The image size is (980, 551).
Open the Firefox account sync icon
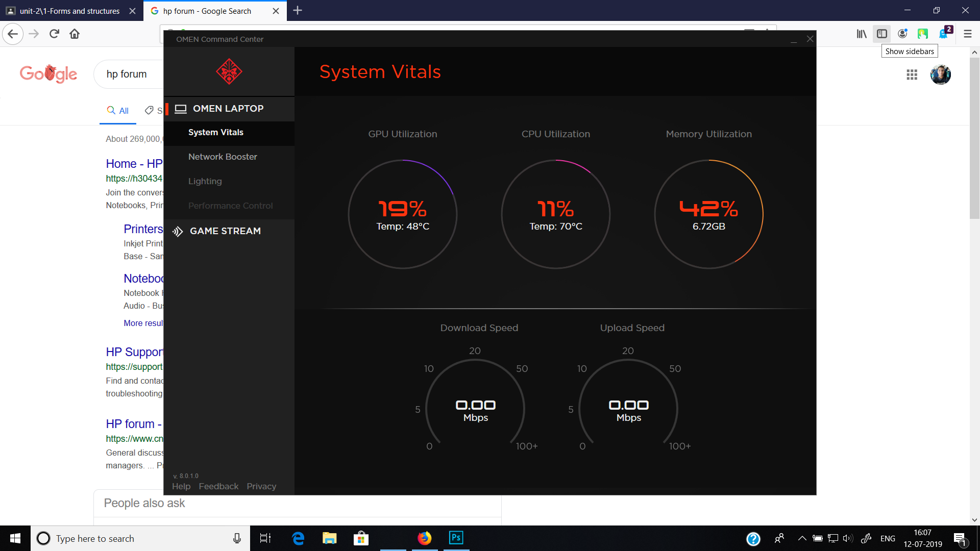902,34
